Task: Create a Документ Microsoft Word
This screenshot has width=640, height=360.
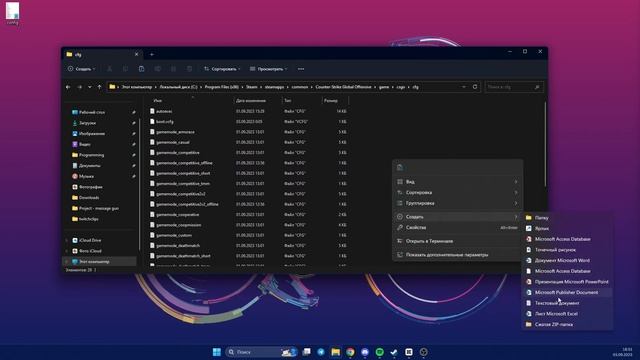Action: click(568, 260)
